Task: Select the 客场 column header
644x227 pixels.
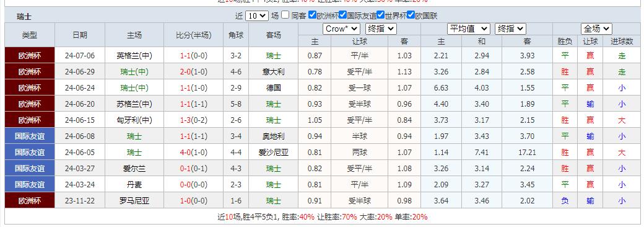Action: click(273, 35)
